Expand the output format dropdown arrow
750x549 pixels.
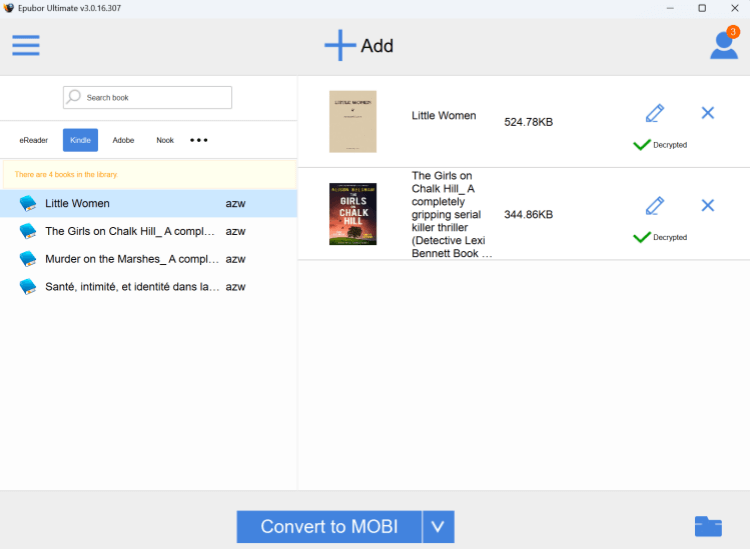tap(438, 527)
